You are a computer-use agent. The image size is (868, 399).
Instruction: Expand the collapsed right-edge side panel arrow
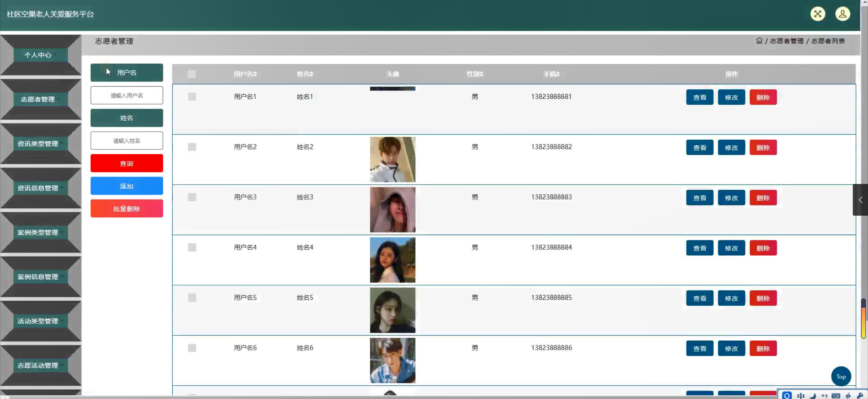860,200
